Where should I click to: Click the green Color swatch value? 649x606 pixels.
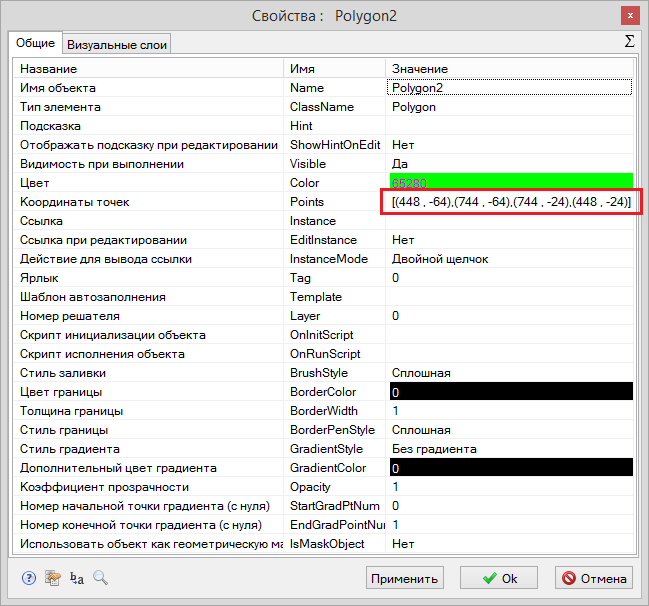coord(509,183)
